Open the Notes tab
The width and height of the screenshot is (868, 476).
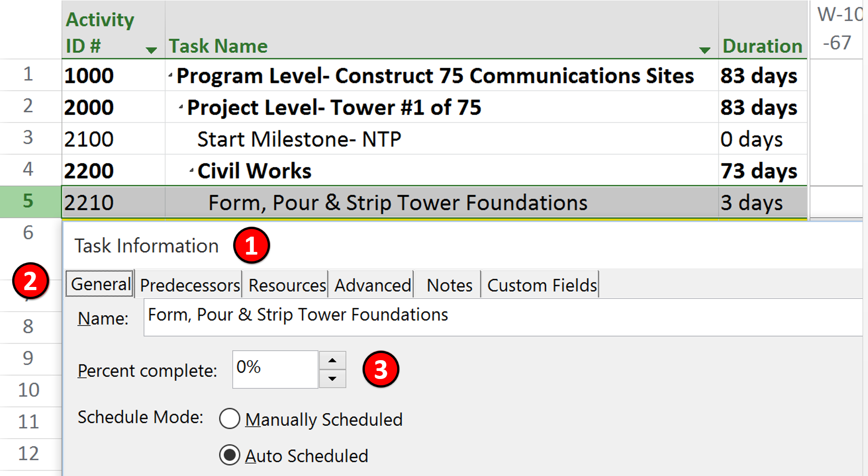point(448,285)
